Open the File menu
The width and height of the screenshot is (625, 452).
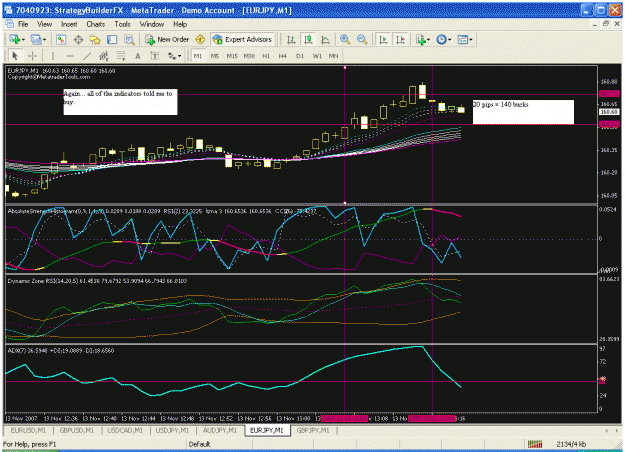coord(23,24)
